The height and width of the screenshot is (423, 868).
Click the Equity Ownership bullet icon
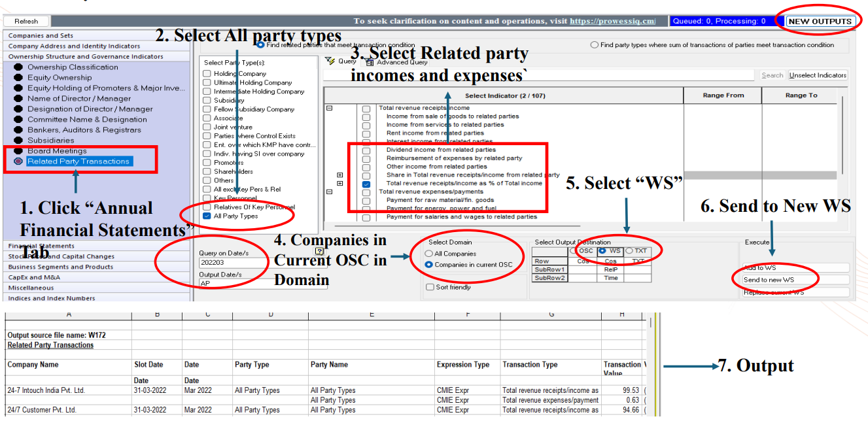[18, 78]
